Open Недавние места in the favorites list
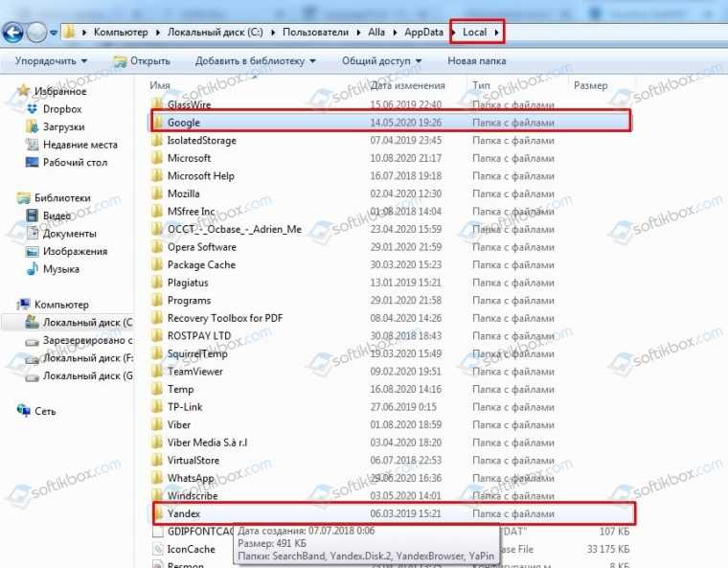 click(80, 145)
